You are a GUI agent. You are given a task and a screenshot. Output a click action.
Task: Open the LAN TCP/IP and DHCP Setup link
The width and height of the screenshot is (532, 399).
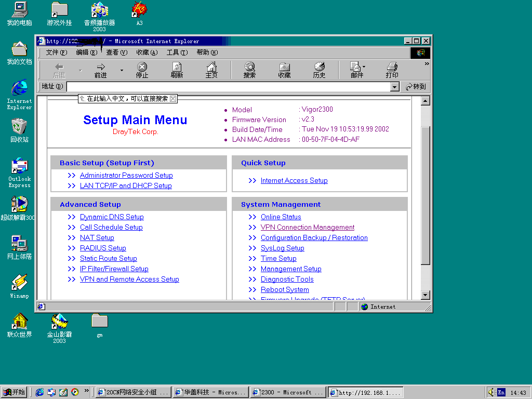coord(126,186)
